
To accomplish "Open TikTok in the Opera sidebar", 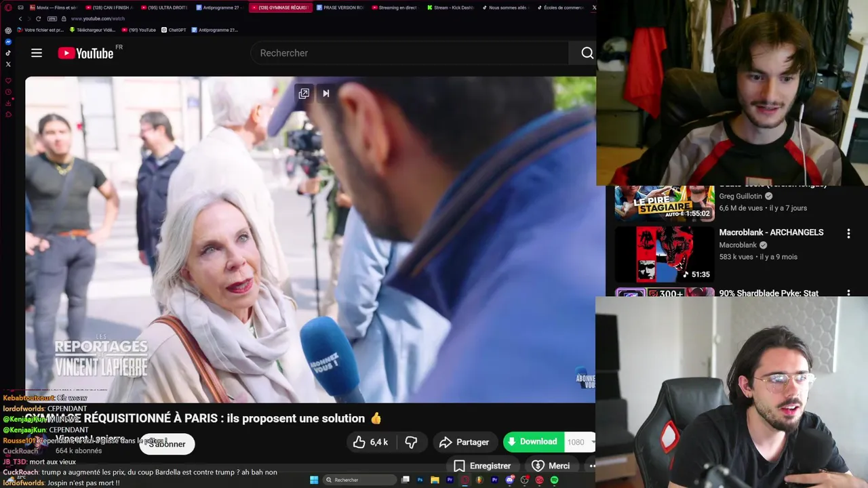I will [x=8, y=53].
